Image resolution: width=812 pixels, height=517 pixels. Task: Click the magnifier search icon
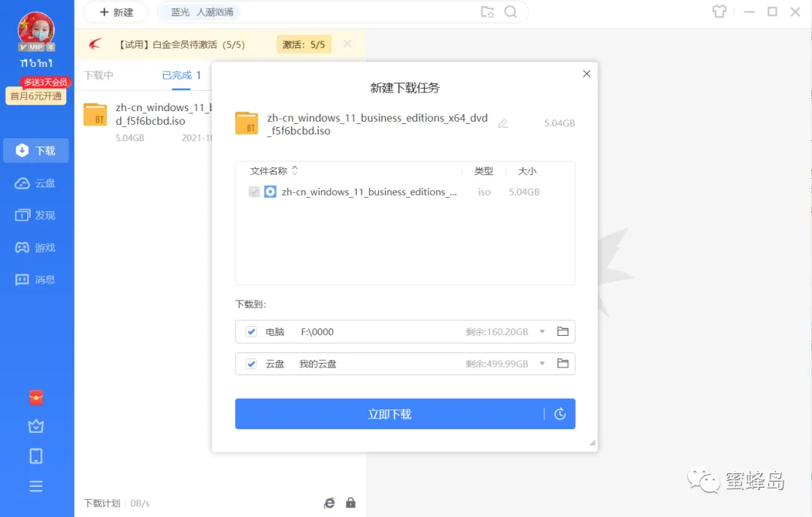(x=511, y=12)
